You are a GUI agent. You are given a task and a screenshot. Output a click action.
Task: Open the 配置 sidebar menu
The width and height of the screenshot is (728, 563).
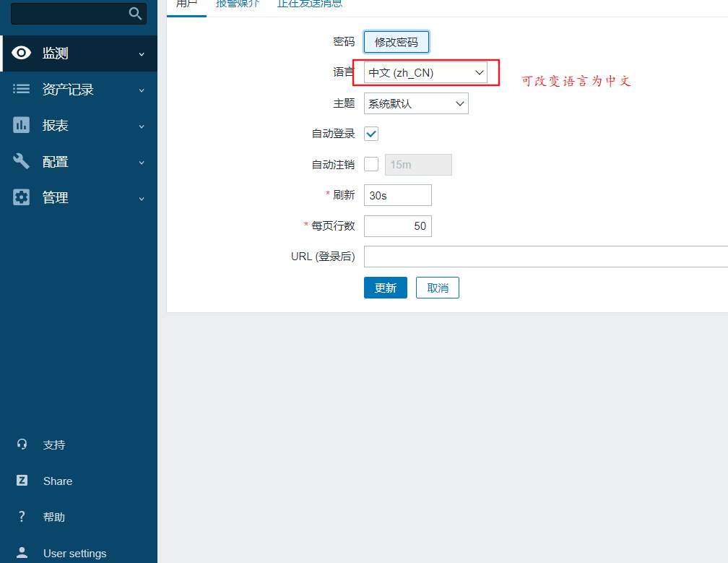(x=79, y=162)
